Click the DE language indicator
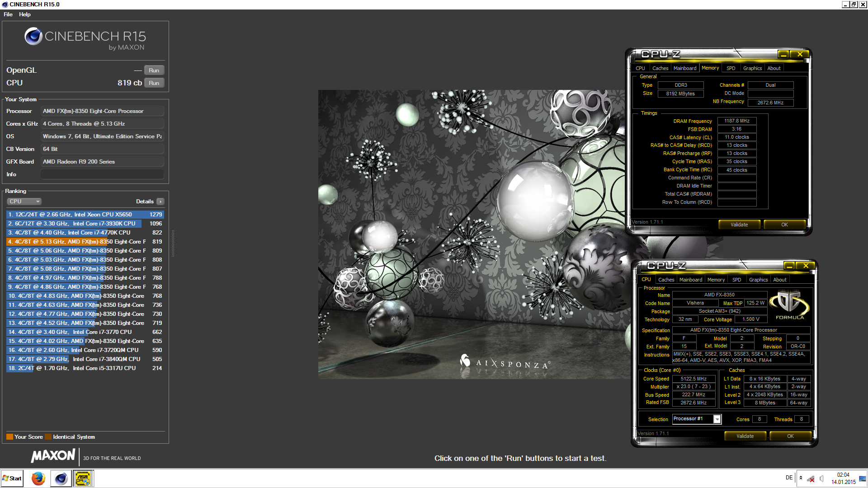Image resolution: width=868 pixels, height=488 pixels. coord(789,478)
